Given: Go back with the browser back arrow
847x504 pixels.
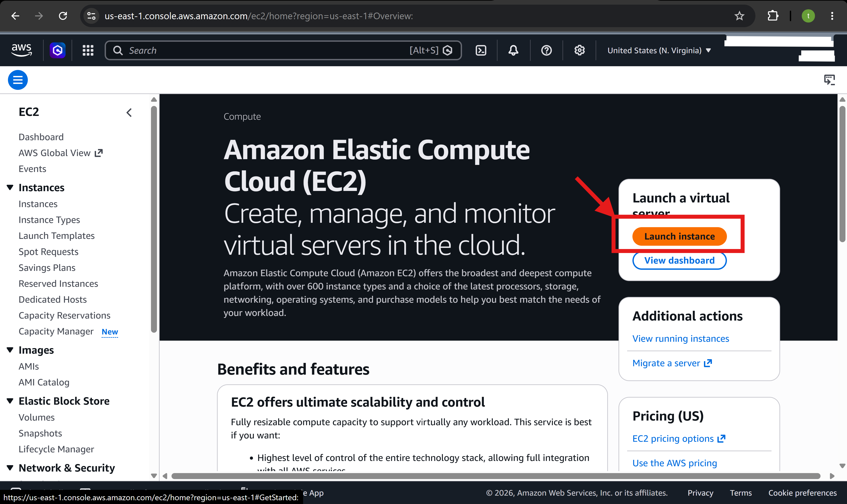Looking at the screenshot, I should (x=15, y=16).
